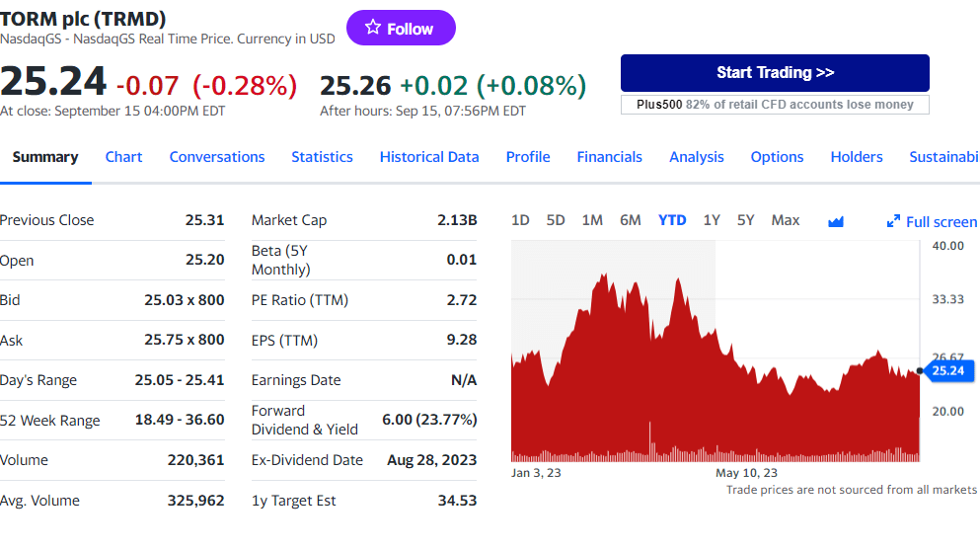Click the Previous Close value 25.31
This screenshot has width=980, height=550.
tap(204, 220)
